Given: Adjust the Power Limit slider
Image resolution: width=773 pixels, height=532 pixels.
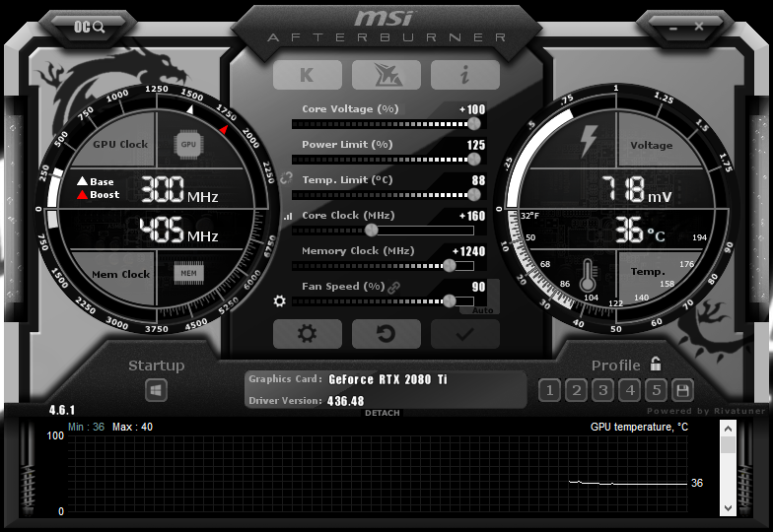Looking at the screenshot, I should [x=383, y=160].
